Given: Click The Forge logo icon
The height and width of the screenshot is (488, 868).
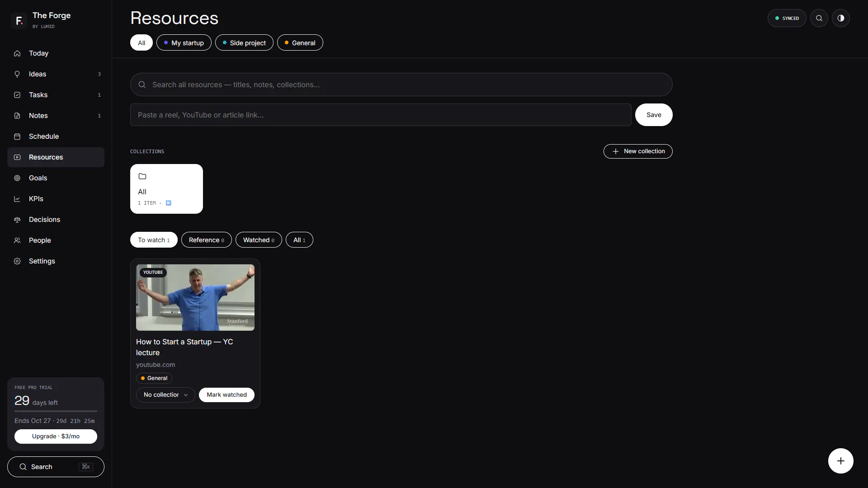Looking at the screenshot, I should 19,20.
